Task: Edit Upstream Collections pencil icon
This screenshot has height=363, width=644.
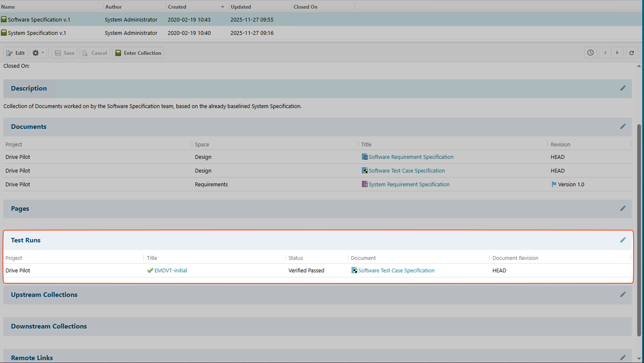Action: (623, 294)
